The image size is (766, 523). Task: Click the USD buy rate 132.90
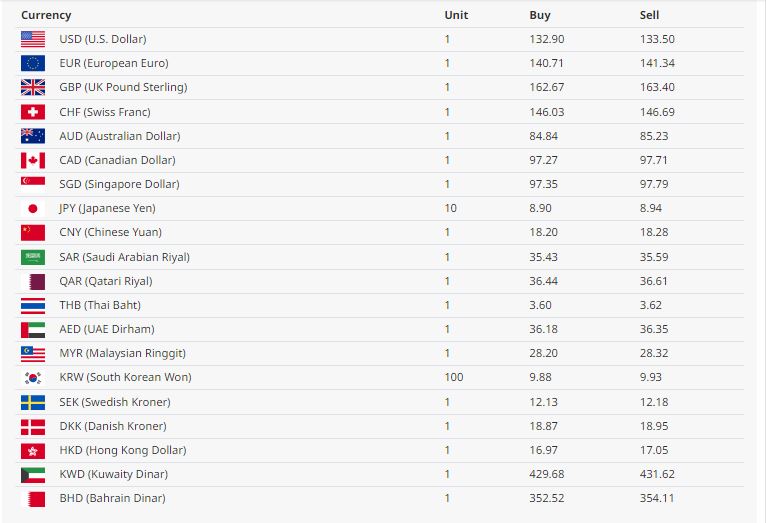point(546,39)
